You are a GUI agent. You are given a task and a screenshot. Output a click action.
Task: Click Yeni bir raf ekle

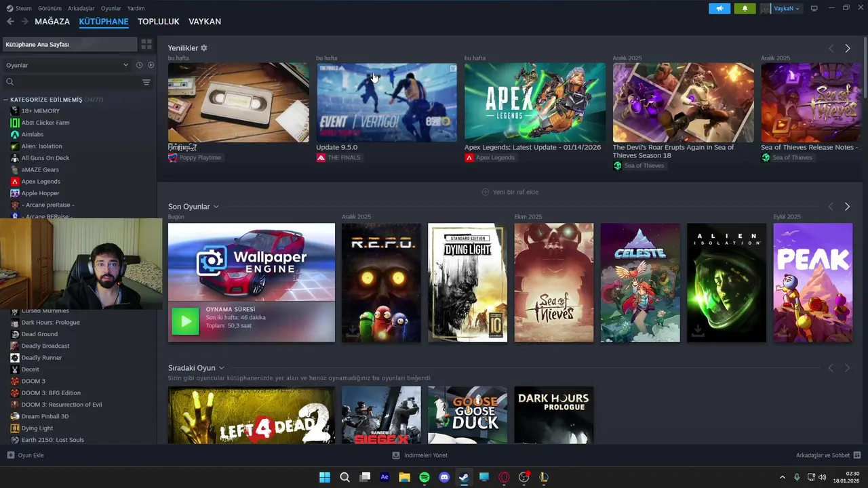click(510, 192)
